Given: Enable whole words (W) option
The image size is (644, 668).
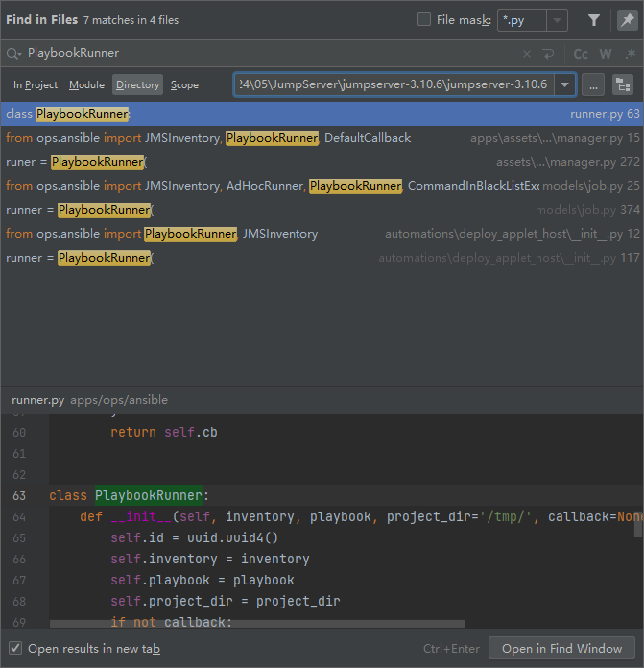Looking at the screenshot, I should [x=606, y=54].
